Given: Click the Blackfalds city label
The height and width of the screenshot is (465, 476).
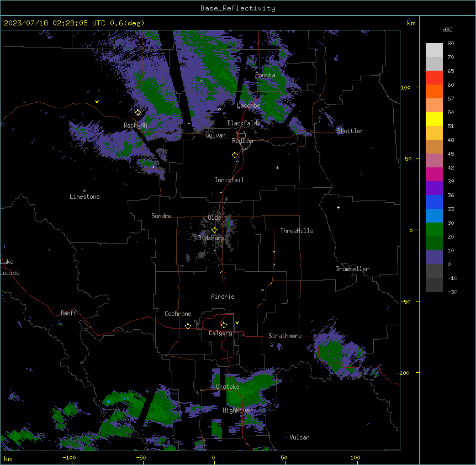Looking at the screenshot, I should tap(244, 123).
